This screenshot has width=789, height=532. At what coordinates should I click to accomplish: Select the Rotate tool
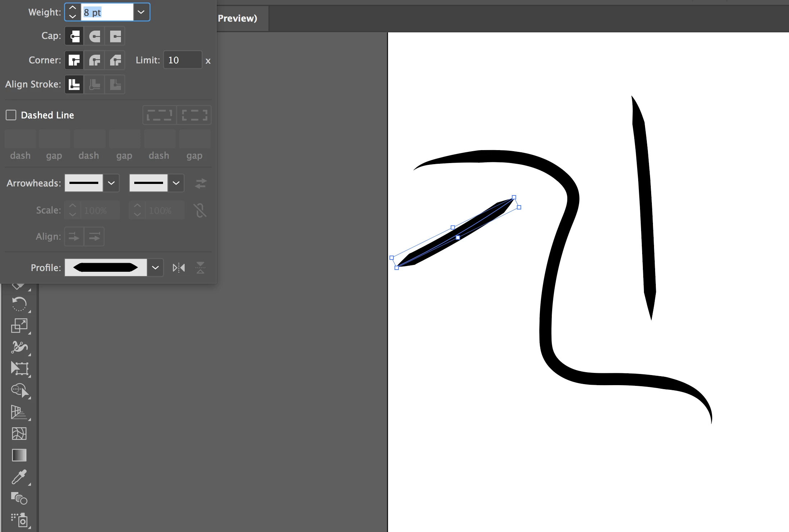19,304
